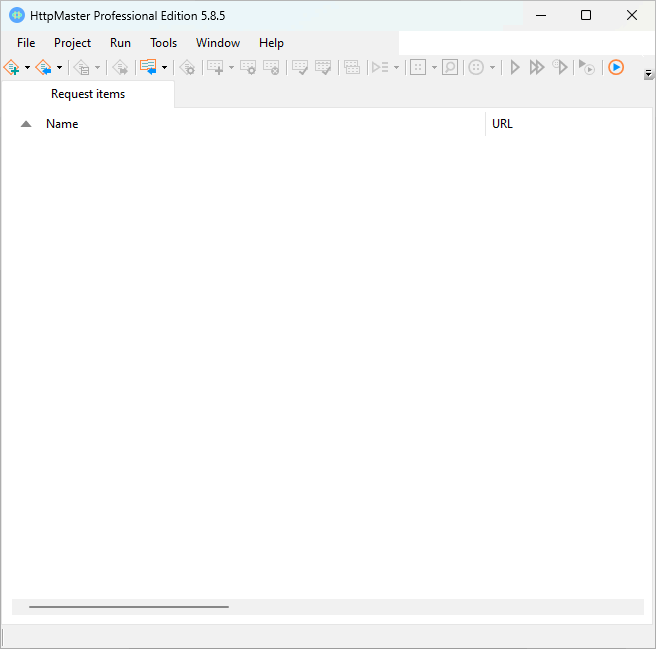The width and height of the screenshot is (656, 649).
Task: Select the Request items tab
Action: click(x=88, y=94)
